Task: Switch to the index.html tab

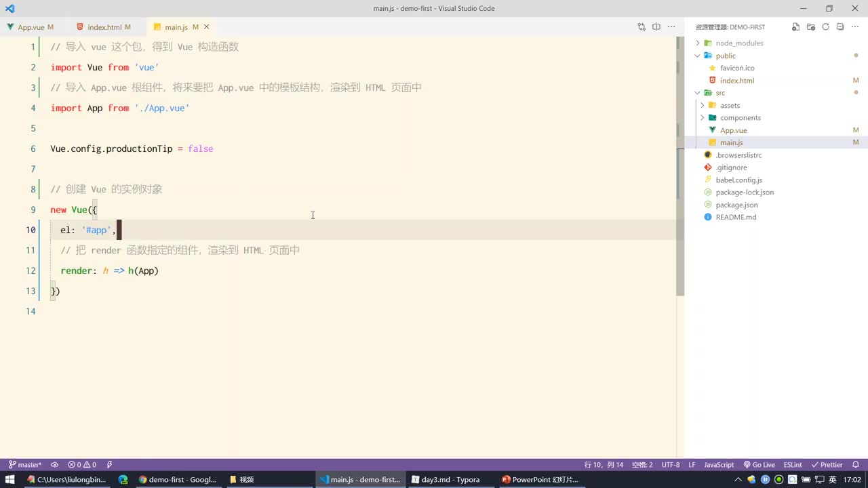Action: tap(104, 27)
